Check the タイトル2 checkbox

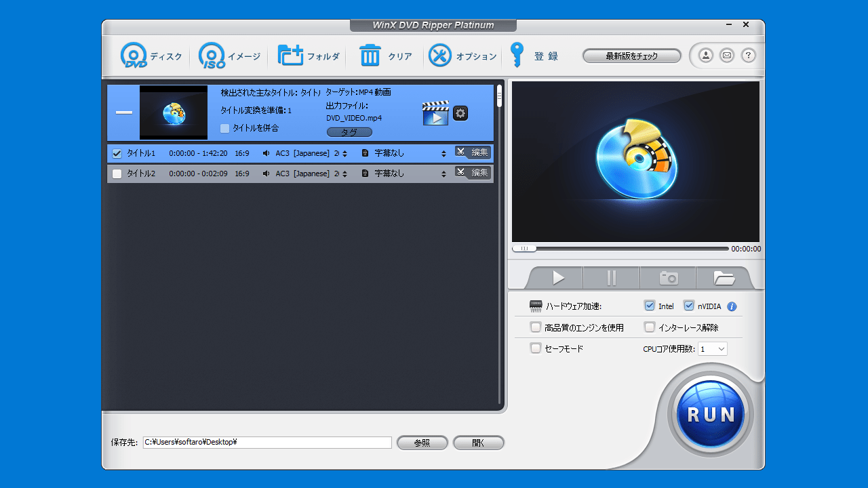pos(117,174)
